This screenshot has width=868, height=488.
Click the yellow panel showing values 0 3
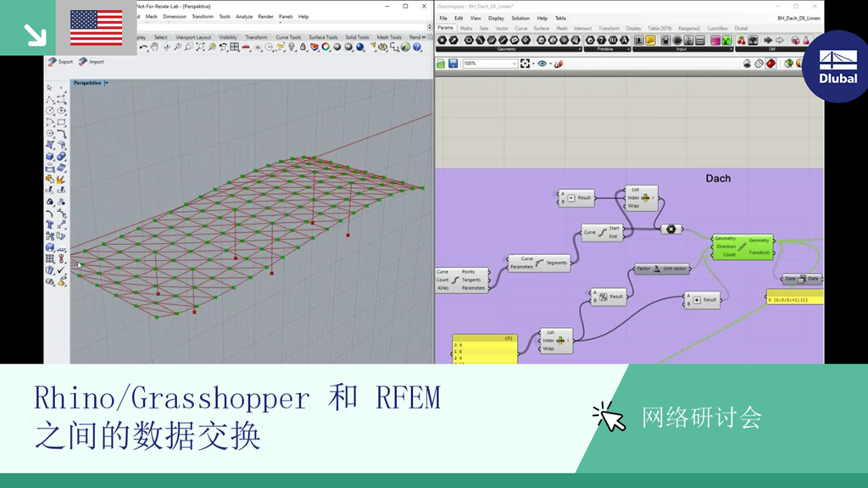485,348
